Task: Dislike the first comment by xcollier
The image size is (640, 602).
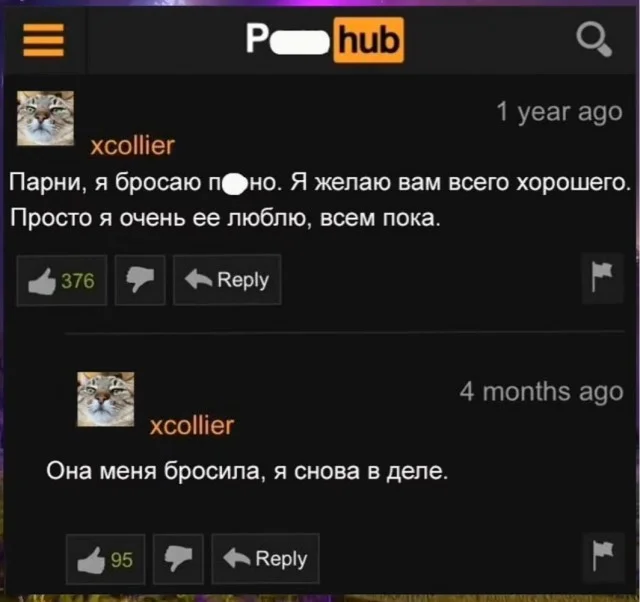Action: (140, 280)
